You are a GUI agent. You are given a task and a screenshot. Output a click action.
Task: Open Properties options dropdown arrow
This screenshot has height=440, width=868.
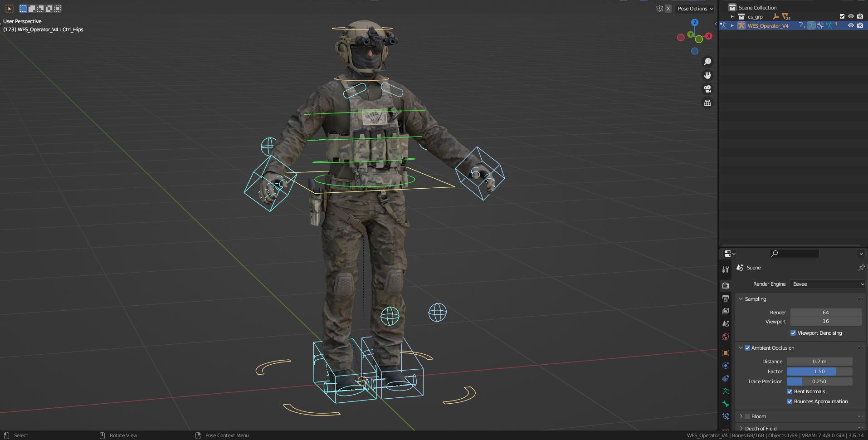click(x=861, y=254)
